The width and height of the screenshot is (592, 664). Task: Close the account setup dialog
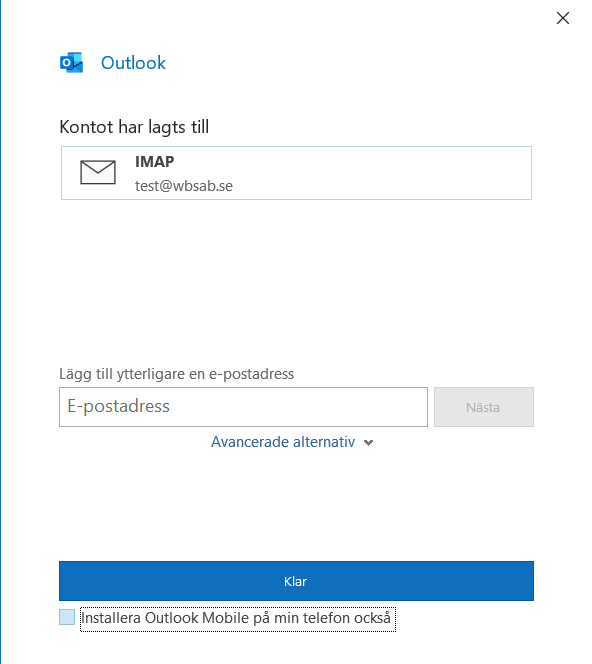(x=563, y=18)
